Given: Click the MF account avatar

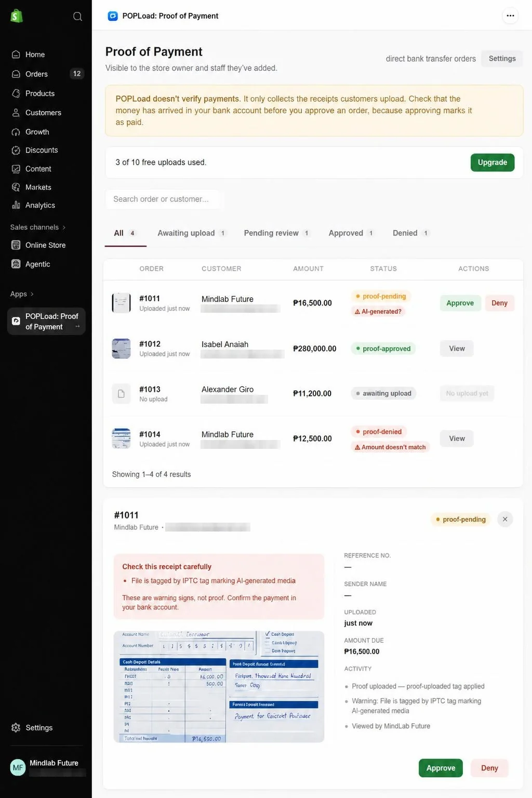Looking at the screenshot, I should (18, 767).
